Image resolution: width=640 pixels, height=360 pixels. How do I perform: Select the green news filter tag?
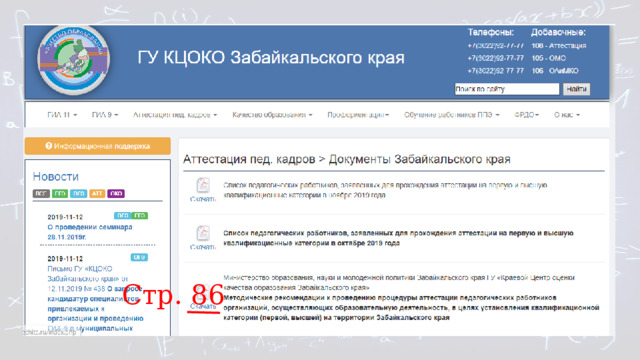(x=60, y=193)
